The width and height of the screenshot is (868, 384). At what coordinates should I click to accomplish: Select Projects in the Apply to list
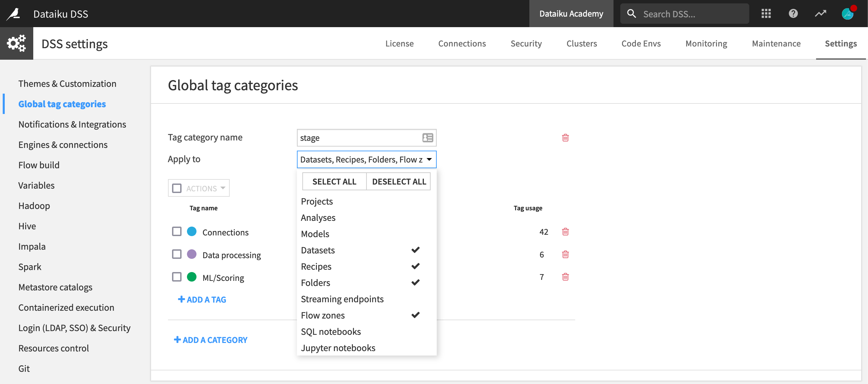click(366, 201)
